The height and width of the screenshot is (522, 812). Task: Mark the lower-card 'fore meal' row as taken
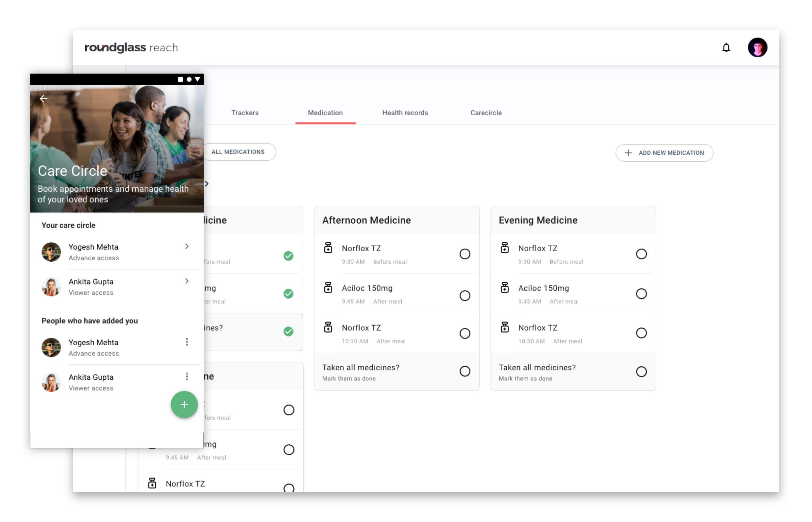[x=289, y=410]
